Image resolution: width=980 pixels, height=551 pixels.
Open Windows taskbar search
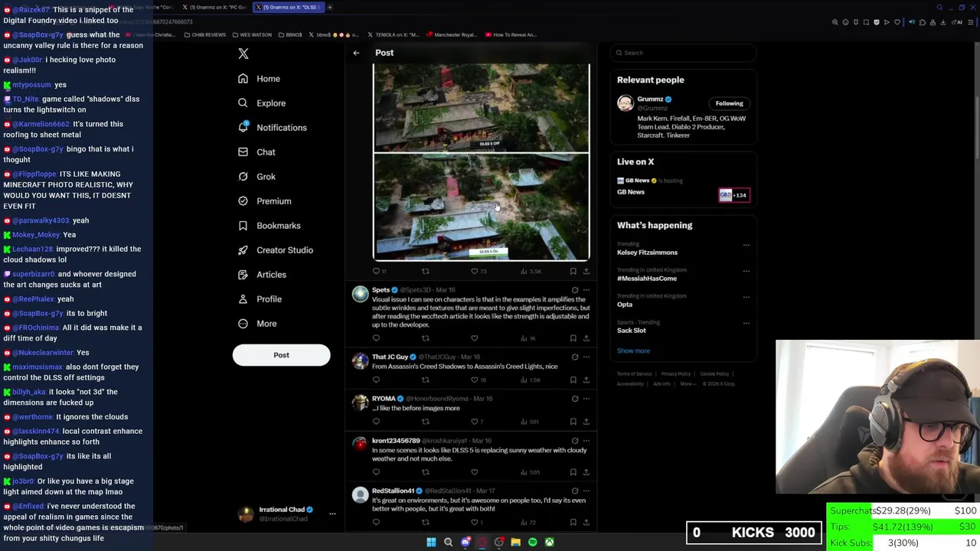coord(448,543)
